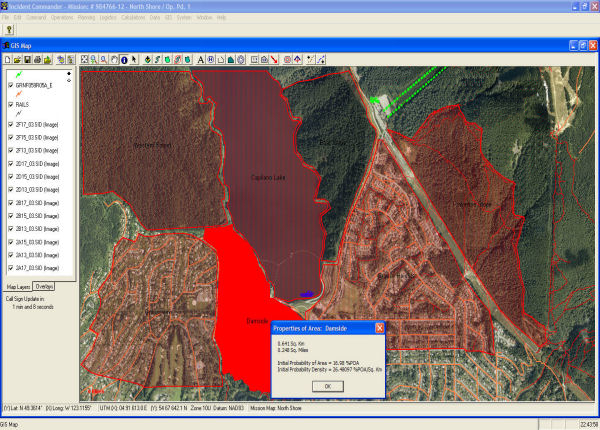
Task: Open the Window menu
Action: pyautogui.click(x=204, y=18)
